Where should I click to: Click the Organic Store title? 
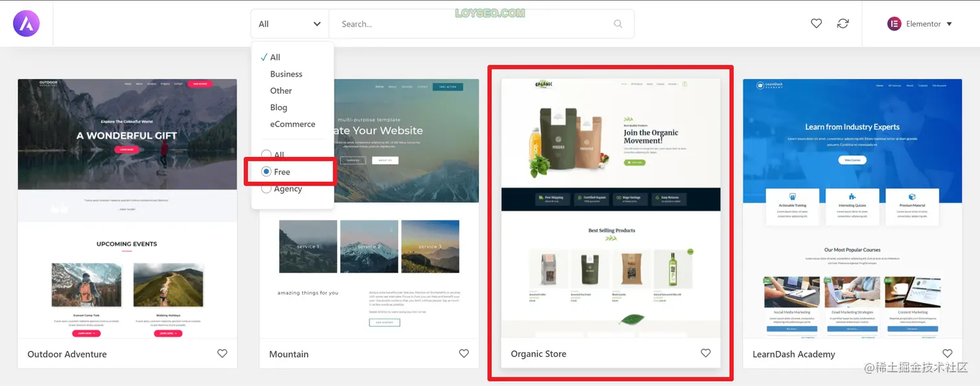(538, 354)
